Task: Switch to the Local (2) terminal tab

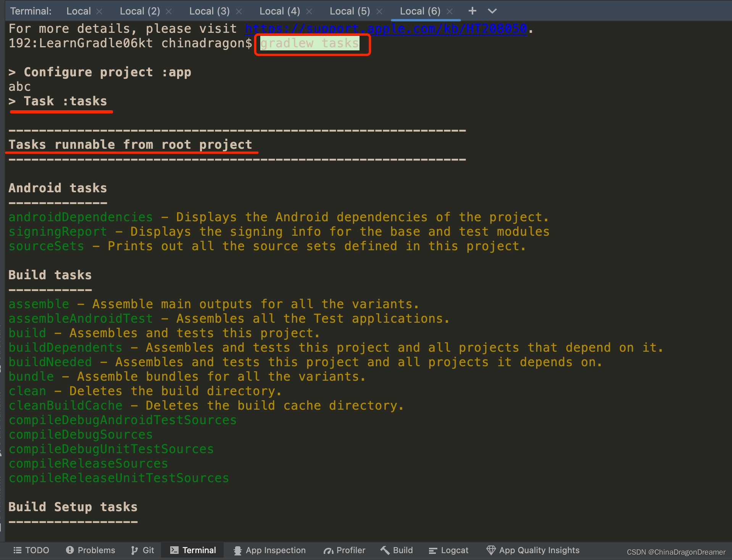Action: click(x=140, y=11)
